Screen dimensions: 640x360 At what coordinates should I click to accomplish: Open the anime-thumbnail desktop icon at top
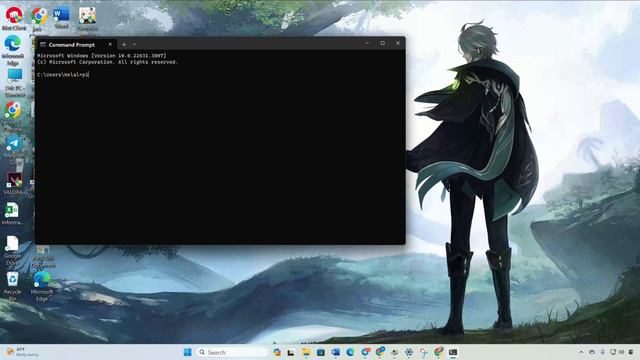point(87,19)
